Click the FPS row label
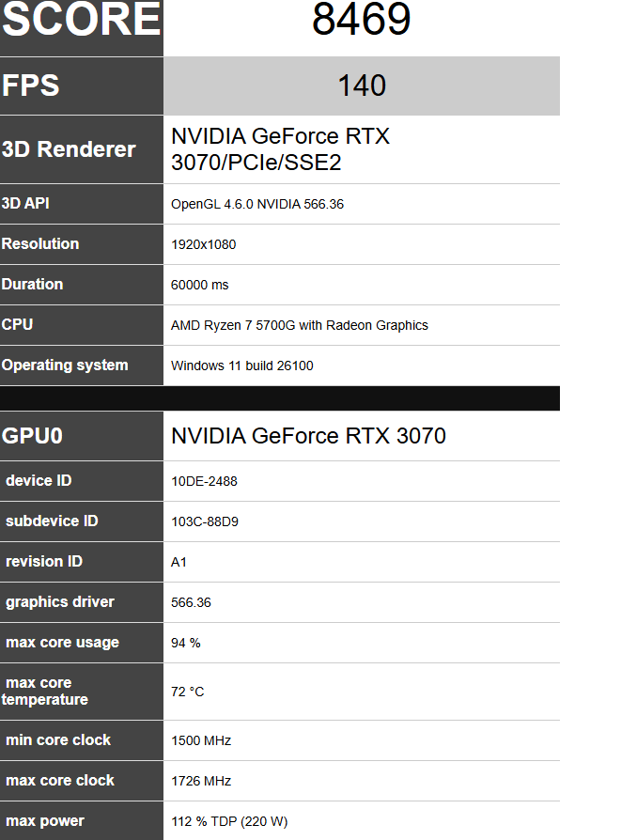 [x=31, y=86]
